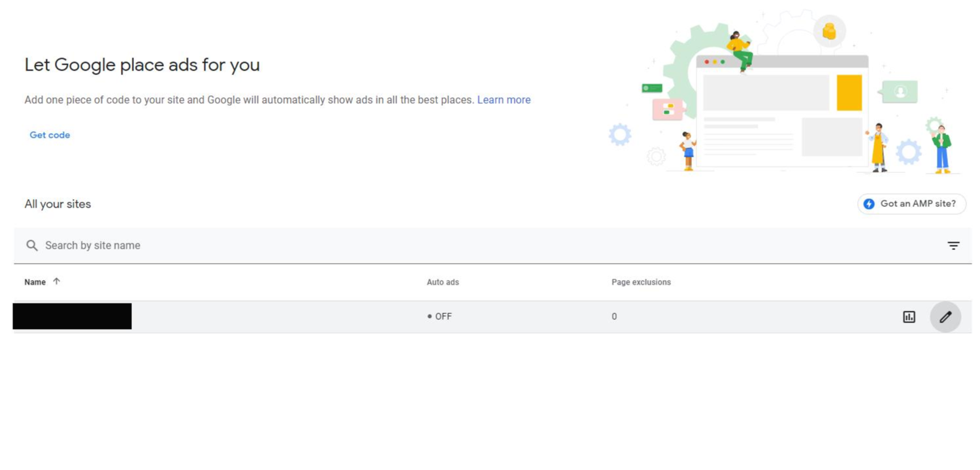The width and height of the screenshot is (980, 470).
Task: Click the browser window ads illustration
Action: (x=782, y=112)
